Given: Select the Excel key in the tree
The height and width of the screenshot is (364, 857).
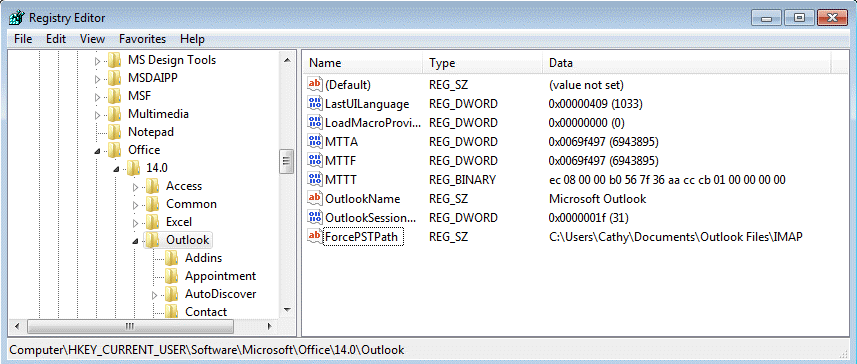Looking at the screenshot, I should click(179, 222).
